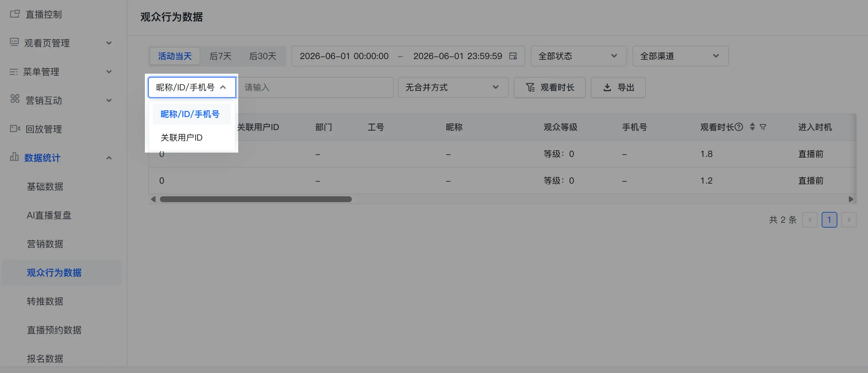The width and height of the screenshot is (868, 373).
Task: Click the 直播控制 sidebar icon
Action: [x=15, y=14]
